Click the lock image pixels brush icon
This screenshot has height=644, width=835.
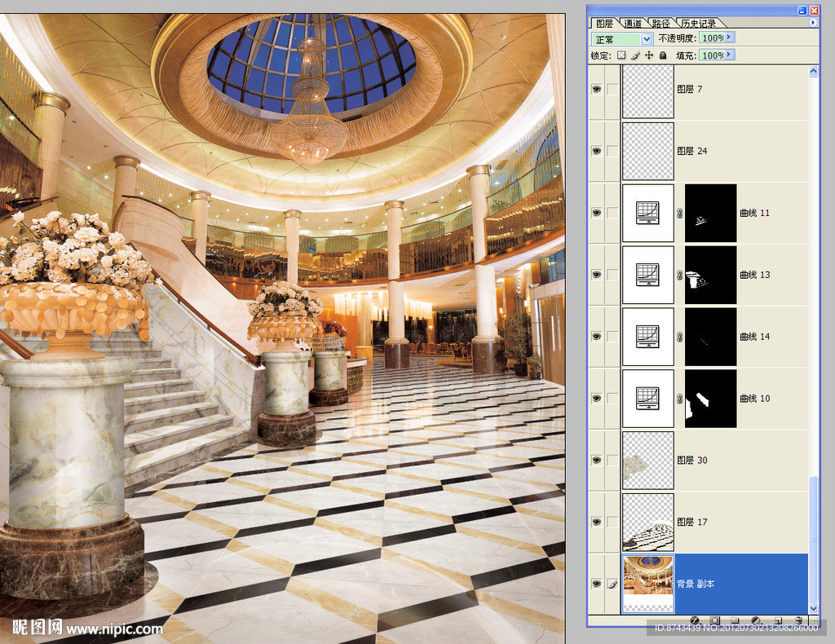coord(634,55)
